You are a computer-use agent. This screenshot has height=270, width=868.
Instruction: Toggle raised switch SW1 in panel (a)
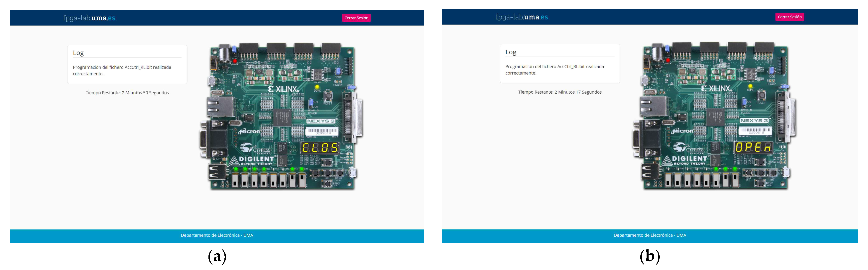coord(293,180)
